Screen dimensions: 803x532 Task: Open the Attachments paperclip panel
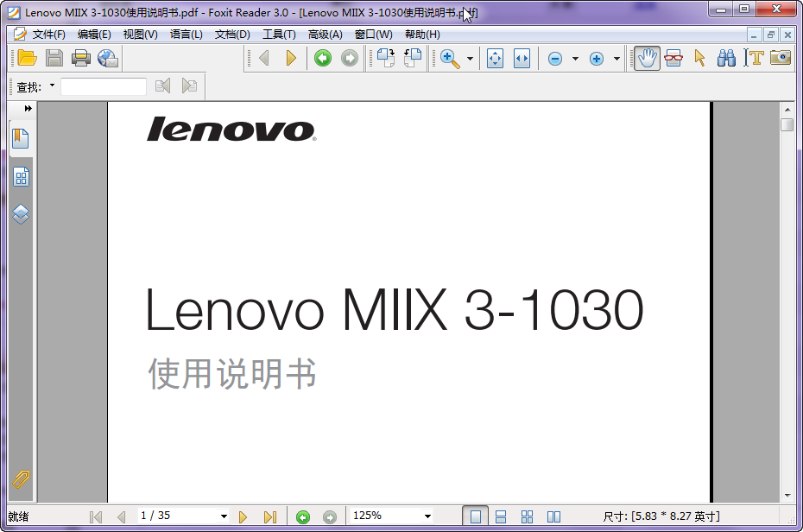(21, 479)
